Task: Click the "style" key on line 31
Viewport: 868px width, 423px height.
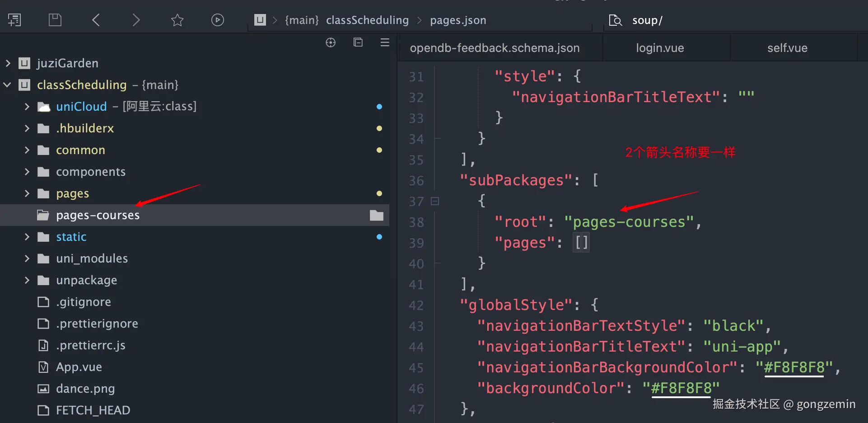Action: coord(525,76)
